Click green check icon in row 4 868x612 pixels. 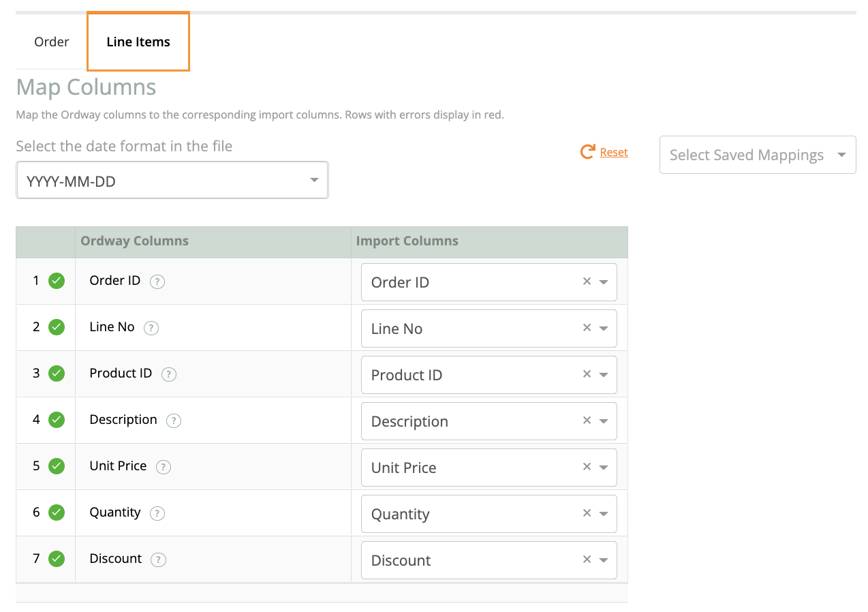(57, 420)
